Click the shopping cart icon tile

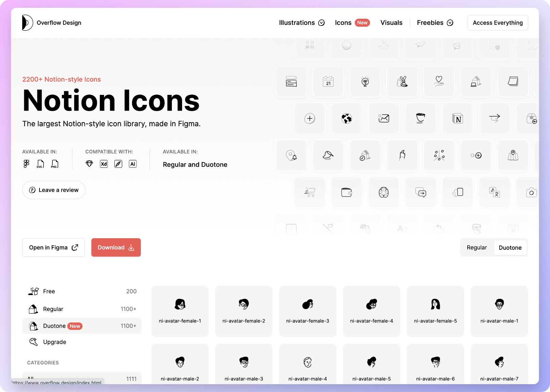pyautogui.click(x=310, y=192)
